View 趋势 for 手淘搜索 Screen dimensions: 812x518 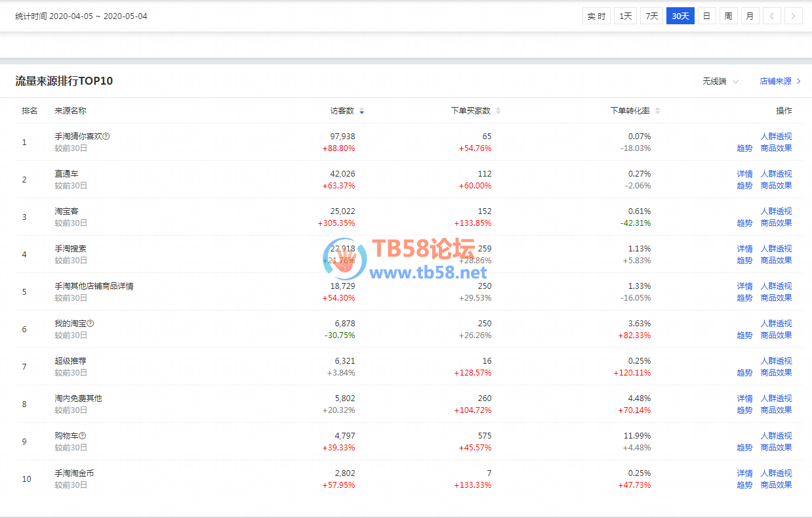[744, 261]
